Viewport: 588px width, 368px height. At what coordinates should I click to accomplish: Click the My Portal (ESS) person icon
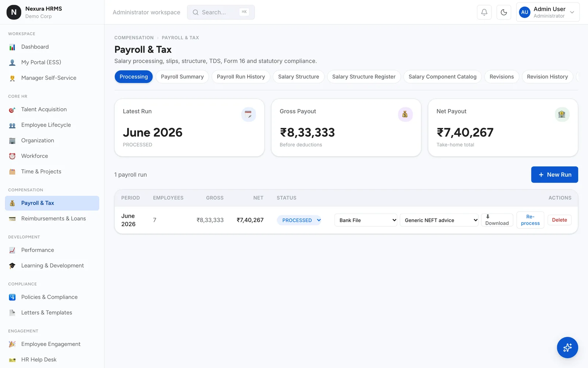click(12, 63)
